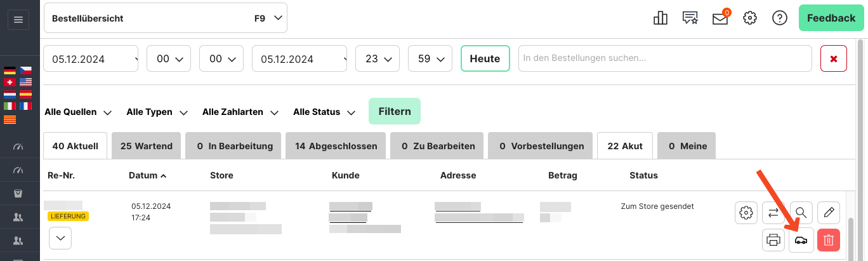868x261 pixels.
Task: Edit the order with pencil icon
Action: click(x=829, y=212)
